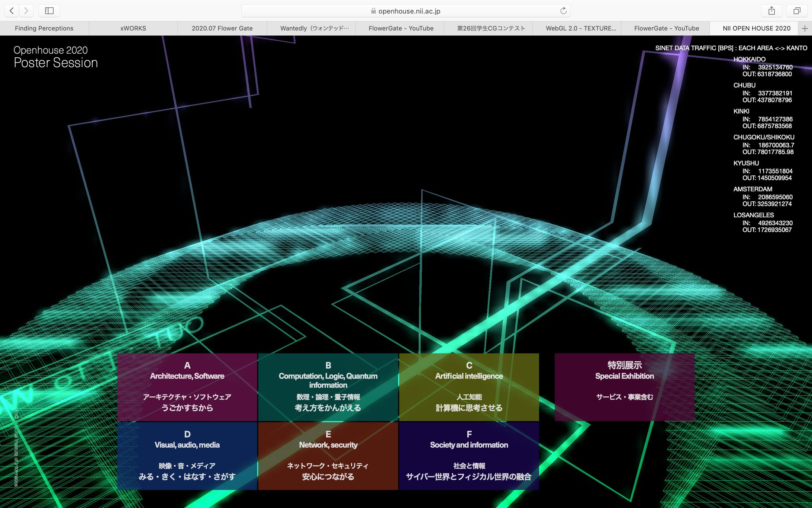
Task: Switch to the Finding Perceptions tab
Action: point(44,28)
